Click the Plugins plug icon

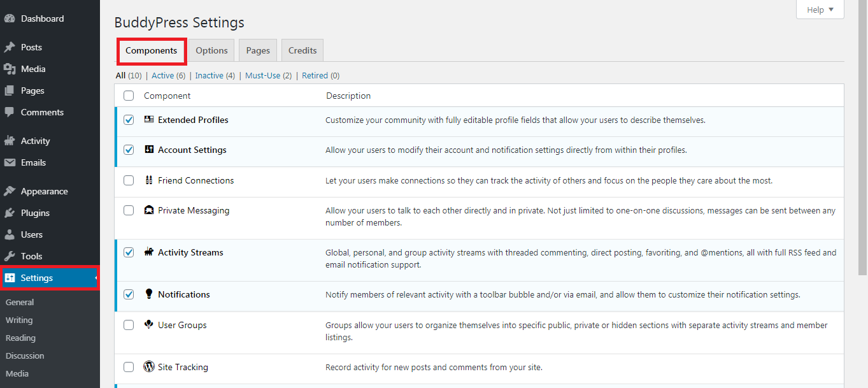pyautogui.click(x=10, y=213)
